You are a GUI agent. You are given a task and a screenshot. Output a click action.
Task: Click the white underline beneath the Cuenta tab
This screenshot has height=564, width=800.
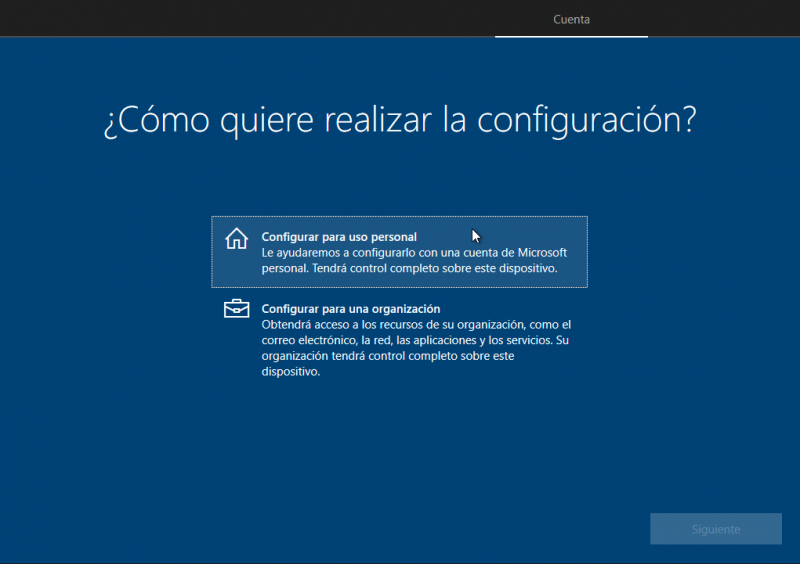point(571,36)
